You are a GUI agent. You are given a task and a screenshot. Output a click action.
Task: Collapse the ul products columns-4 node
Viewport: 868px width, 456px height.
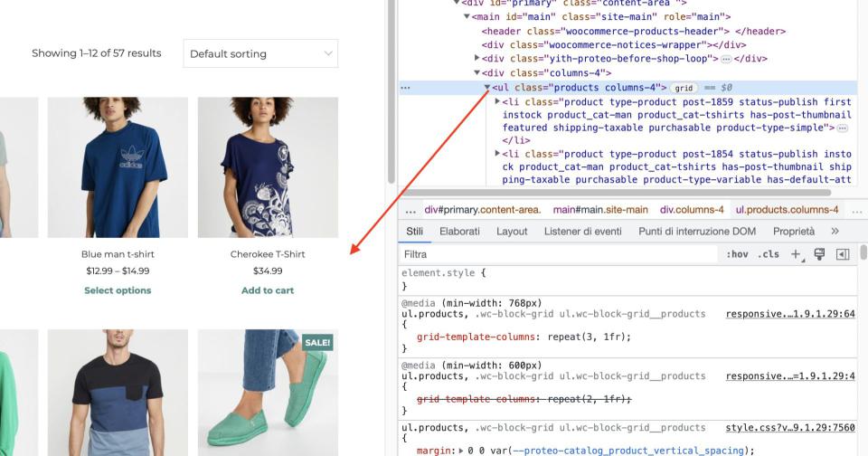point(487,88)
